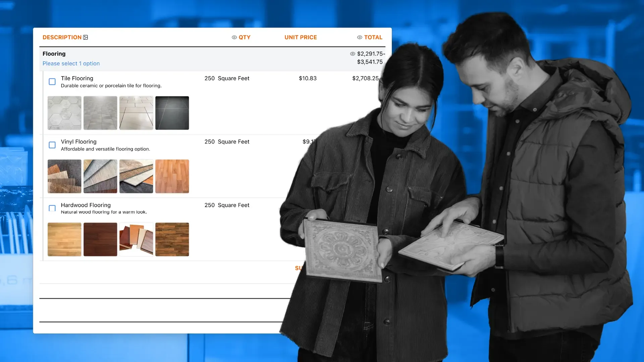The image size is (644, 362).
Task: Open the dark slate tile thumbnail
Action: click(172, 113)
